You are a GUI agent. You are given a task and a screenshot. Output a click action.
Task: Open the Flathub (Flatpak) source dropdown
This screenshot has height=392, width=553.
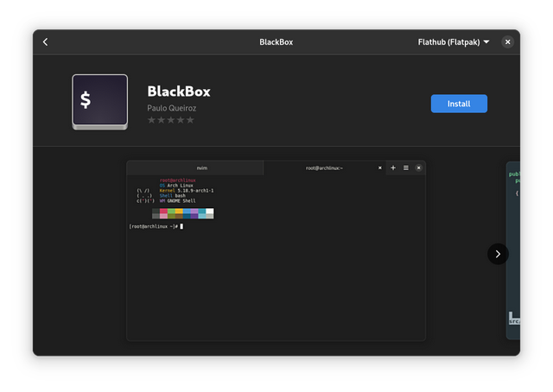(x=454, y=42)
